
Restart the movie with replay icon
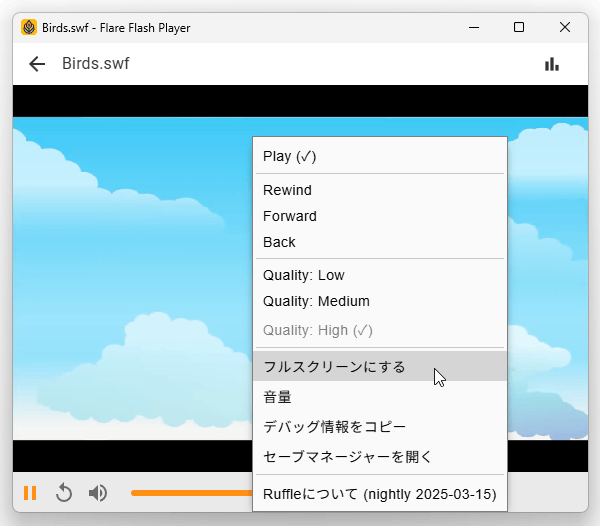64,493
